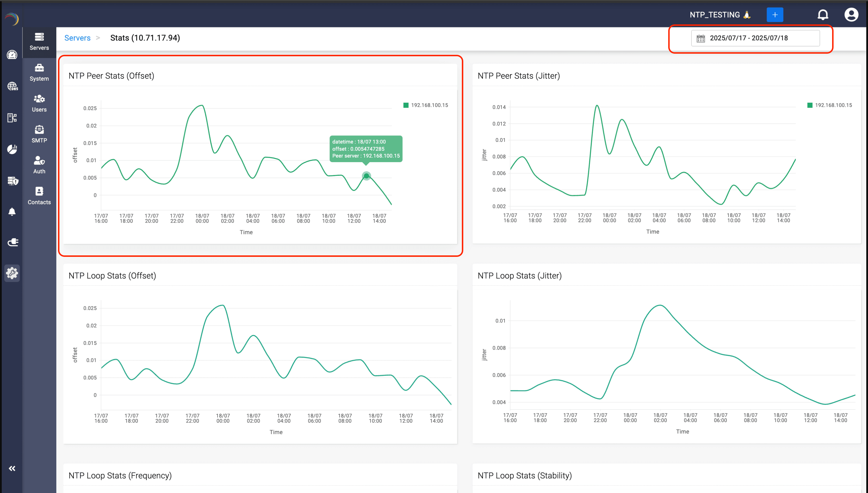The width and height of the screenshot is (868, 493).
Task: Click the DNS globe icon in left rail
Action: pos(12,86)
